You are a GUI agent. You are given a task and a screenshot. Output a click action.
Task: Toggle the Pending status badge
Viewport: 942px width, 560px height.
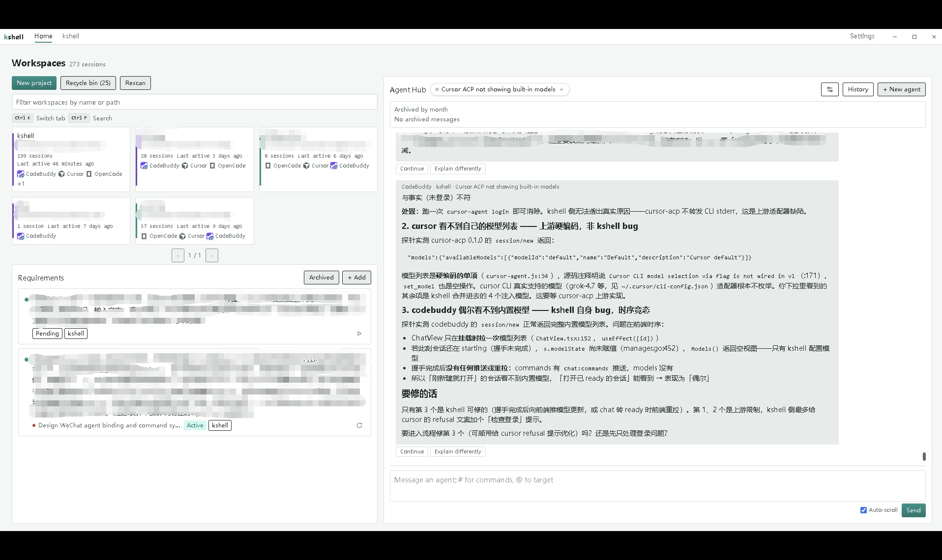pos(47,334)
